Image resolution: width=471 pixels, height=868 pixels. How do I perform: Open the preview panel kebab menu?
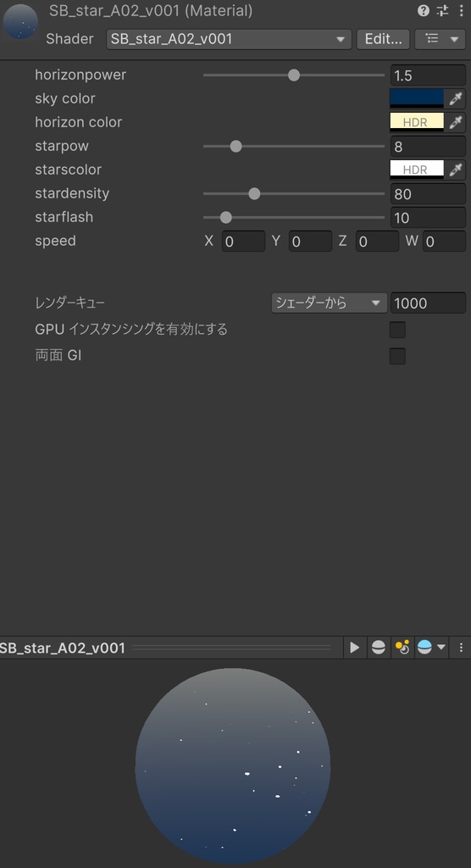point(461,647)
